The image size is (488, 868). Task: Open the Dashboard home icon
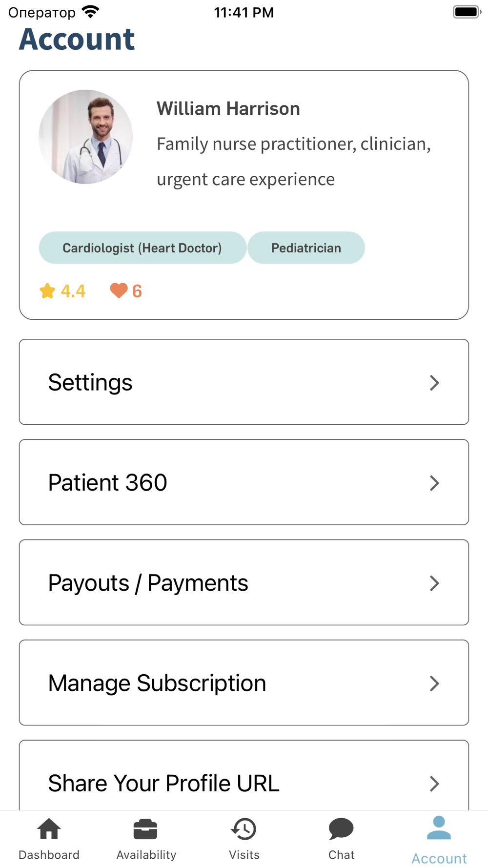click(49, 829)
